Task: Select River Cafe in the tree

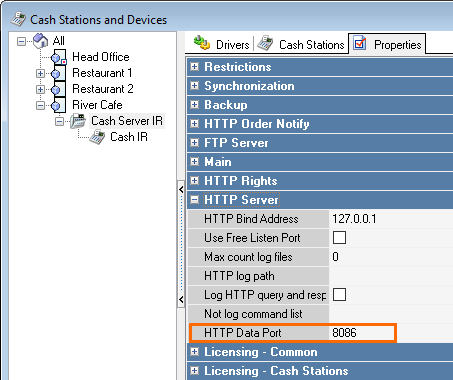Action: pos(97,105)
